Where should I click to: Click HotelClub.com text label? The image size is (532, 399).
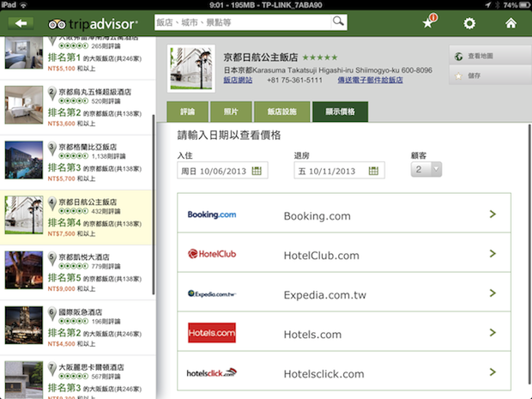point(321,256)
